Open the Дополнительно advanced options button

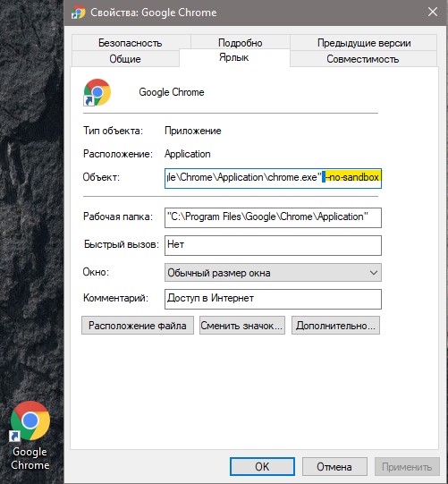point(335,325)
